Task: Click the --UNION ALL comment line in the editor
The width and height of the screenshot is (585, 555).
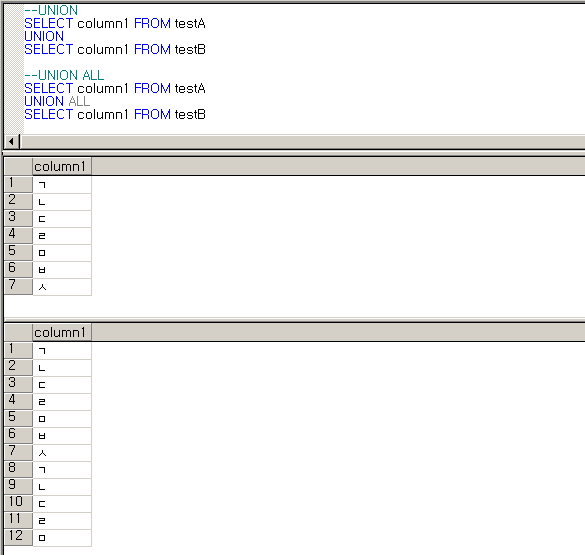Action: click(64, 75)
